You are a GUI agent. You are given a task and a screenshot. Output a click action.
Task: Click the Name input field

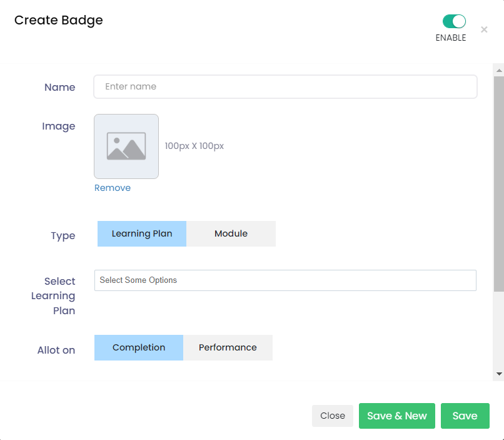285,87
